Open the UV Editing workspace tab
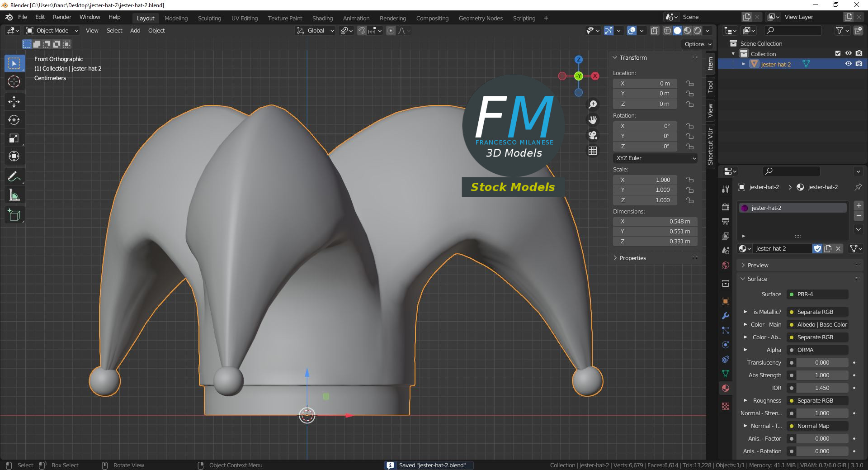The image size is (868, 470). coord(245,18)
